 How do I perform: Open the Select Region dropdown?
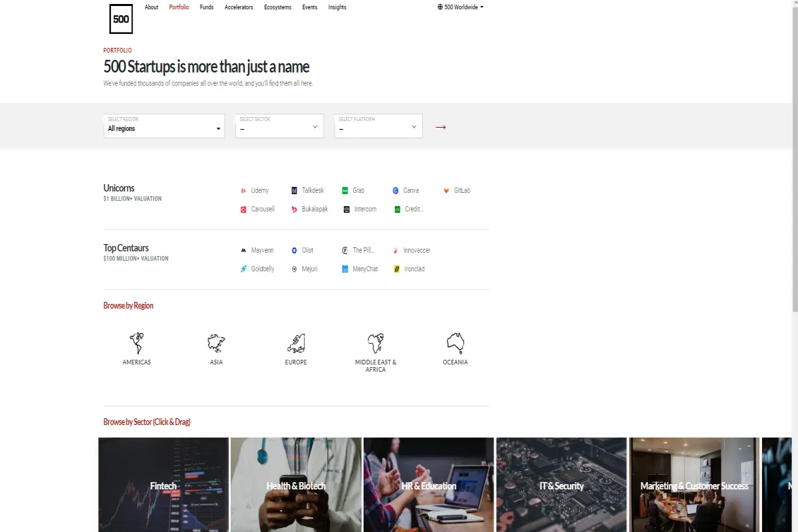coord(164,126)
